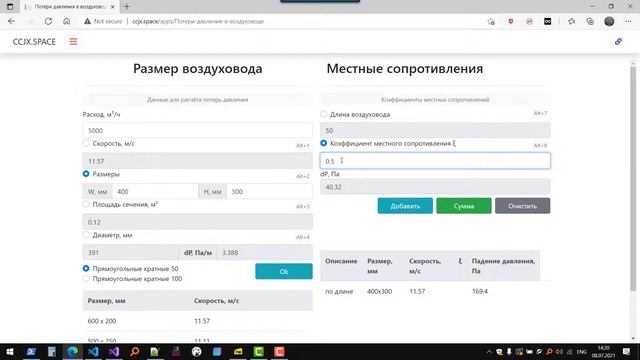The image size is (640, 360).
Task: Open Visual Studio purple taskbar icon
Action: click(x=114, y=351)
